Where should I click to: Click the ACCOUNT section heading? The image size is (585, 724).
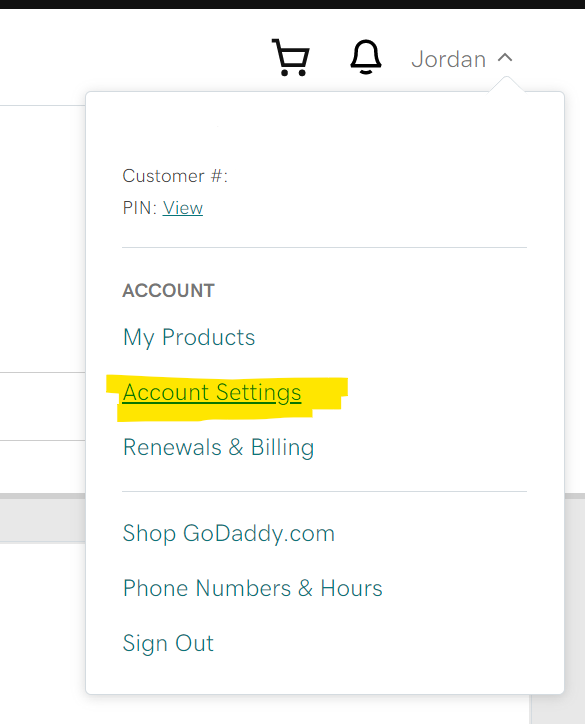tap(168, 291)
